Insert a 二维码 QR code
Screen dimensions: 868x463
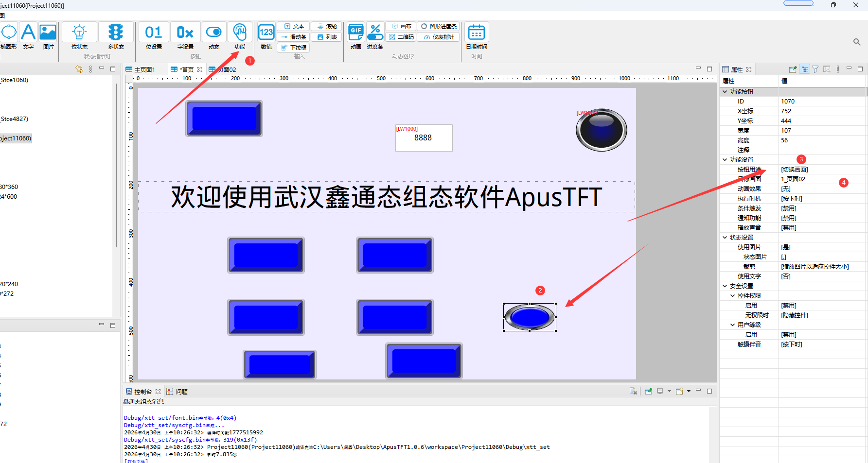(x=401, y=37)
